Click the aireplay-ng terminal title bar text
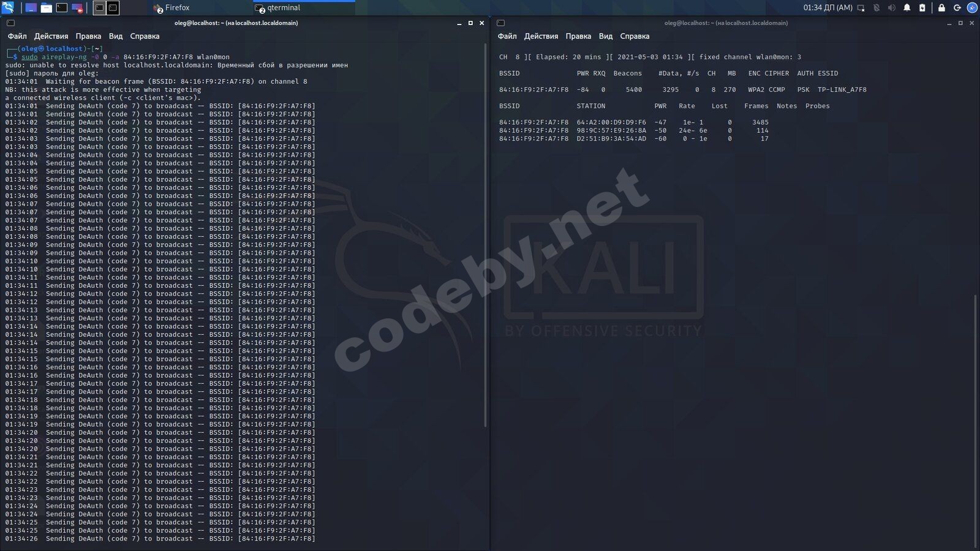This screenshot has height=551, width=980. coord(236,23)
